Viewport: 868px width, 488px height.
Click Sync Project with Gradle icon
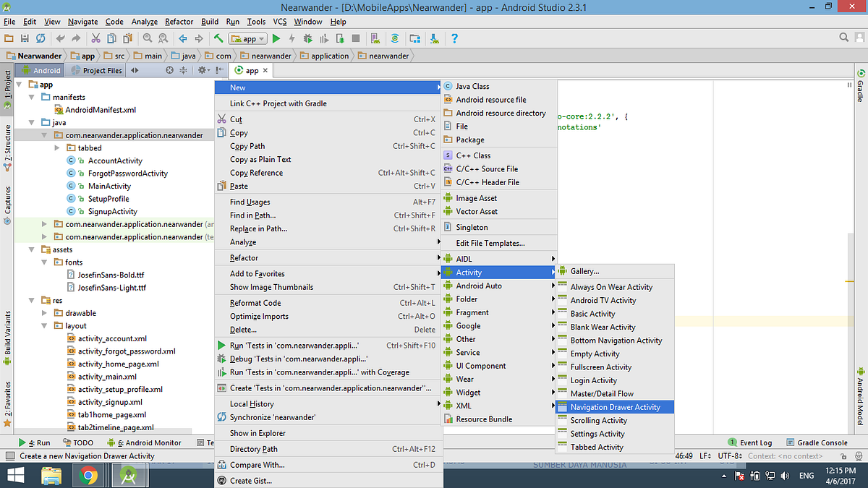tap(395, 38)
